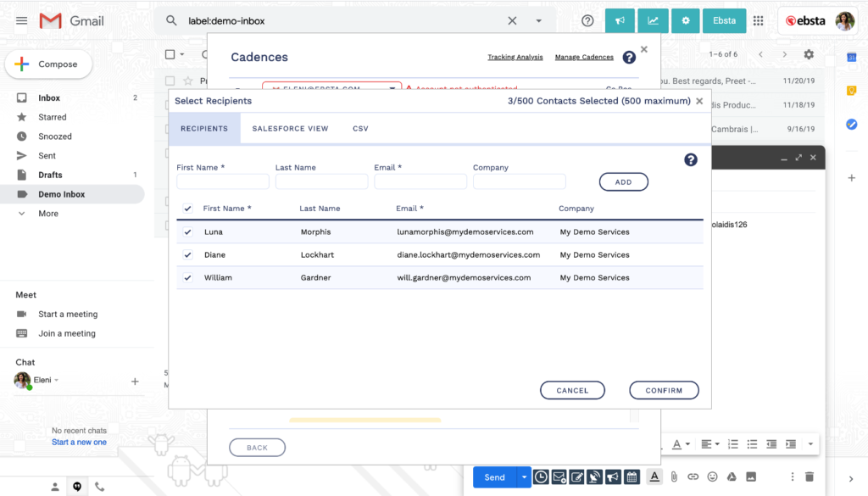Click the Ebsta megaphone cadence icon in header
The width and height of the screenshot is (868, 496).
click(620, 21)
